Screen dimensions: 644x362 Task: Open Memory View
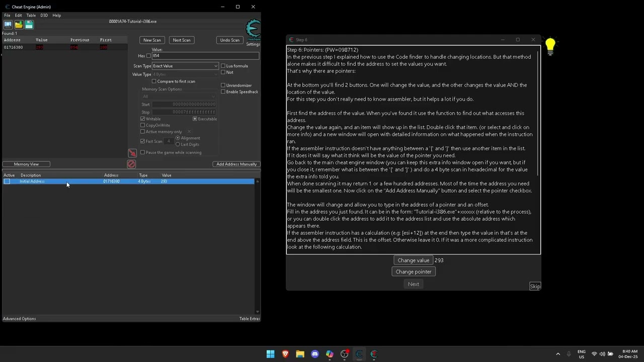point(26,164)
